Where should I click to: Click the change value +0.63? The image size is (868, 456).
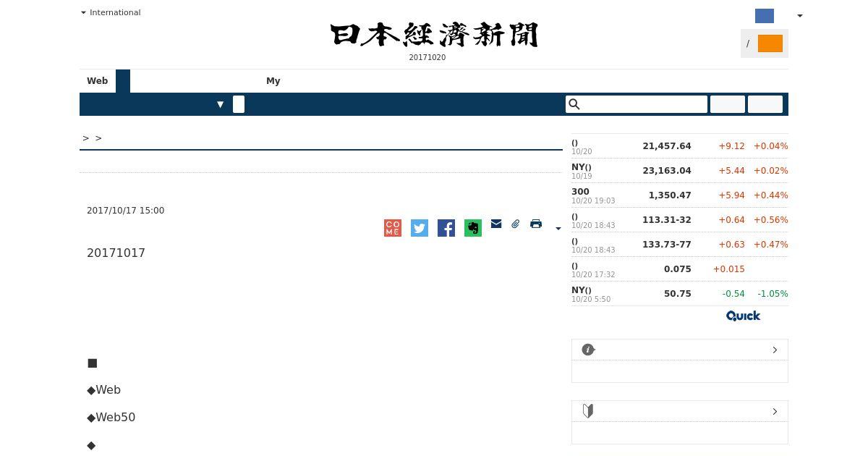tap(732, 244)
